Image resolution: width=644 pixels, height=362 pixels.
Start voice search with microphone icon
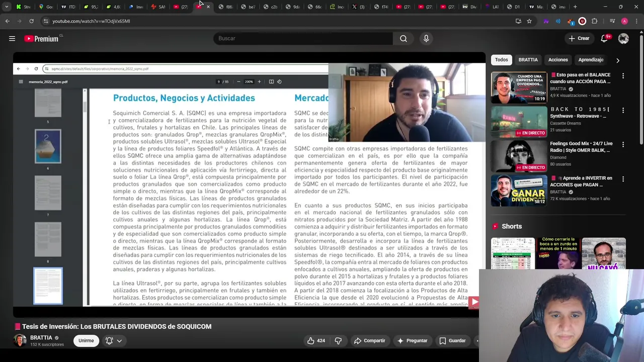(426, 39)
